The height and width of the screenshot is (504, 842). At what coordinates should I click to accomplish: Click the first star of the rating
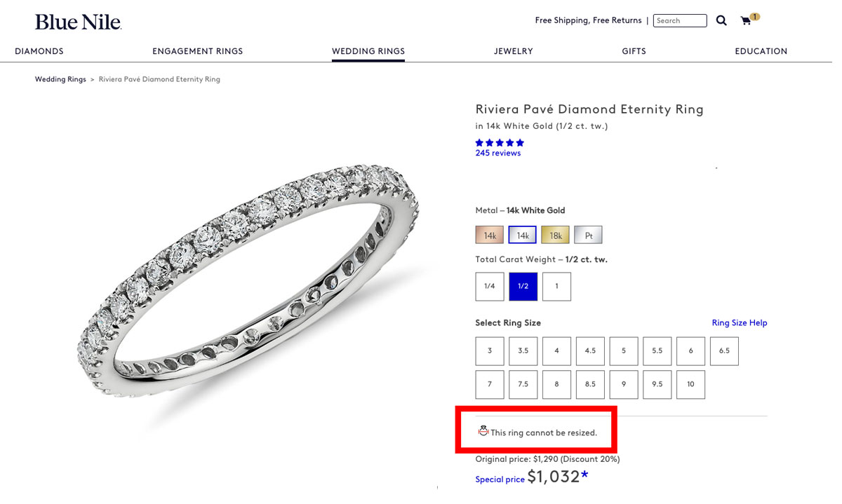coord(479,142)
